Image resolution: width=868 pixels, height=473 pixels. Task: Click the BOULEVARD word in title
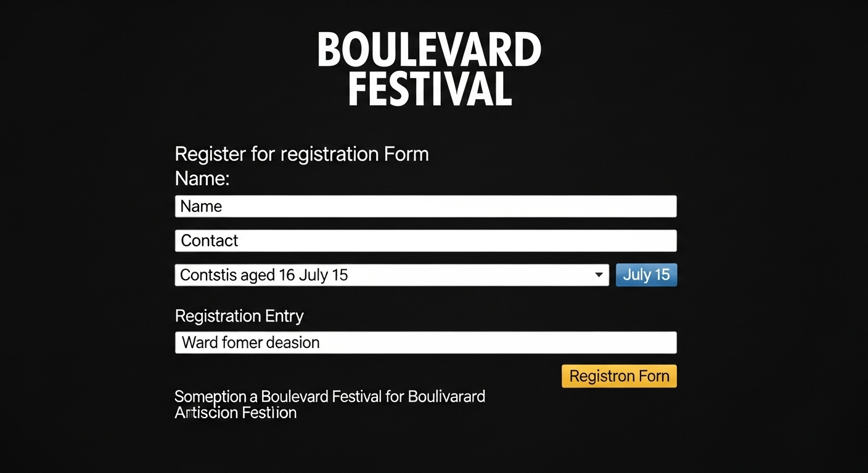(429, 51)
